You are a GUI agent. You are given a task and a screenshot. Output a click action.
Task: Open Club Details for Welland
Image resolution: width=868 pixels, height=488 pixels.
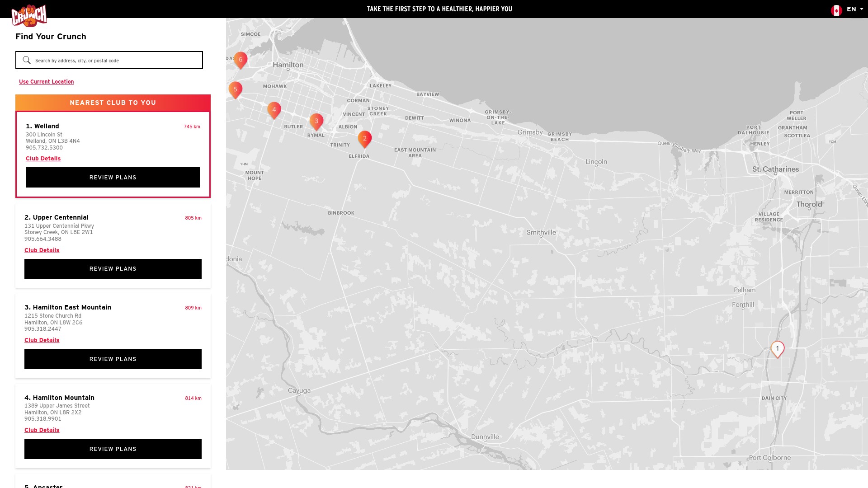[x=43, y=159]
